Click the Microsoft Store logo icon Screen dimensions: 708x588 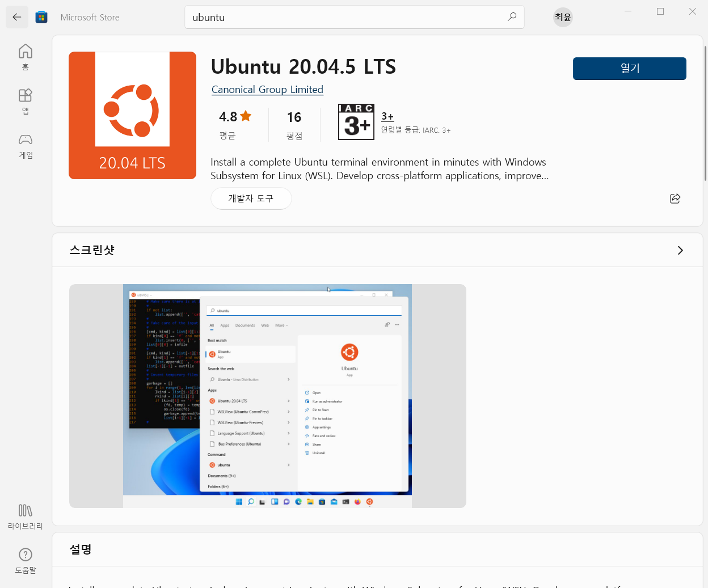41,17
